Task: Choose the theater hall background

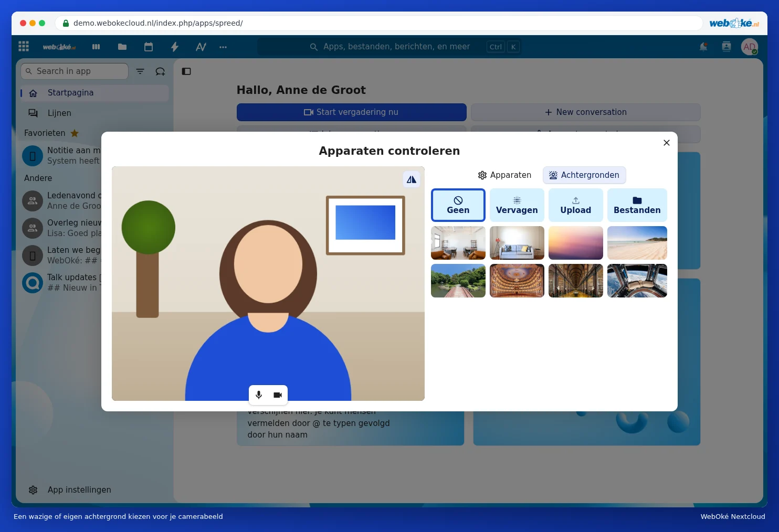Action: click(x=517, y=281)
